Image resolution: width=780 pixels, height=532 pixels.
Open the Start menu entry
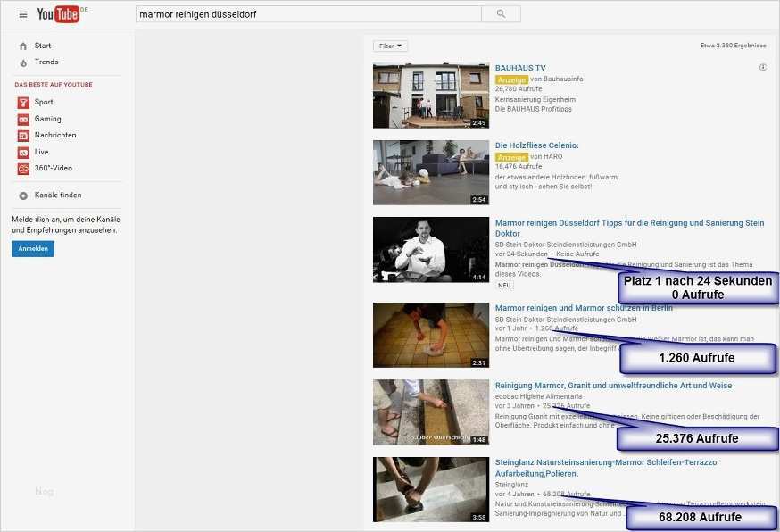[x=43, y=46]
